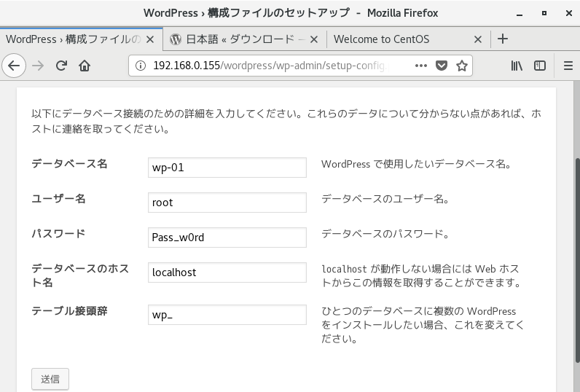Click the テーブル接頭辞 label

(x=69, y=311)
